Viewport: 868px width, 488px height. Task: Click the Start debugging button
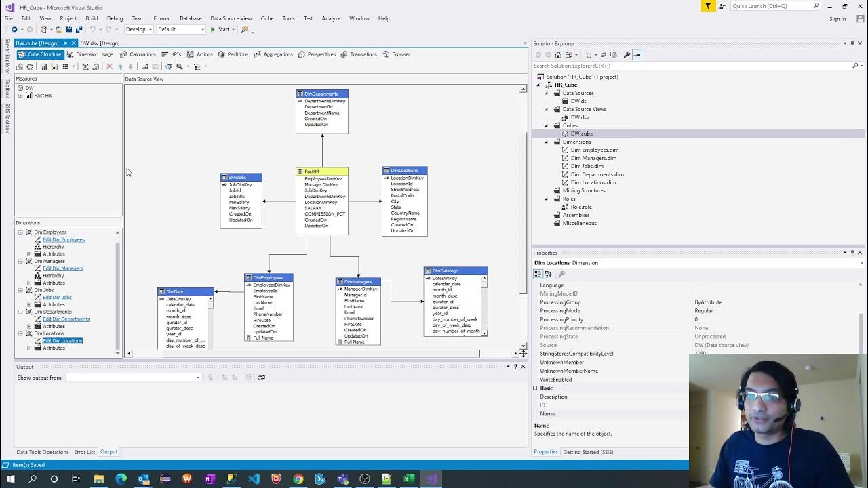coord(220,29)
